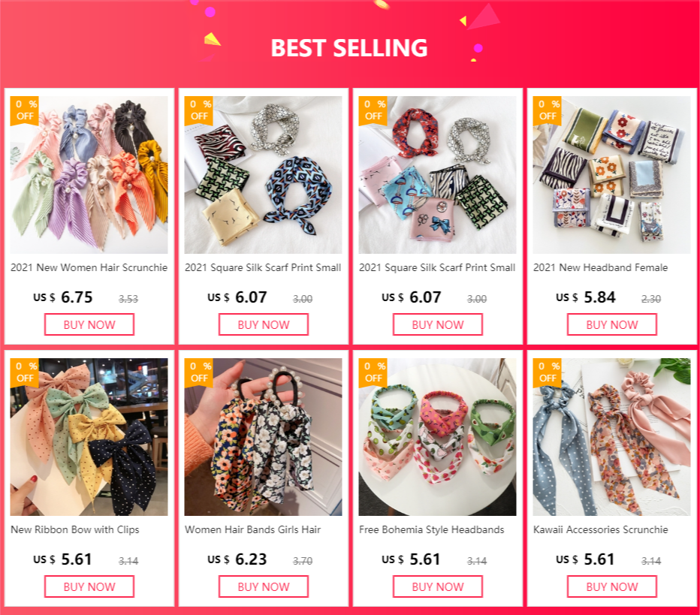The width and height of the screenshot is (700, 615).
Task: Open title Free Bohemia Style Headbands
Action: (x=432, y=529)
